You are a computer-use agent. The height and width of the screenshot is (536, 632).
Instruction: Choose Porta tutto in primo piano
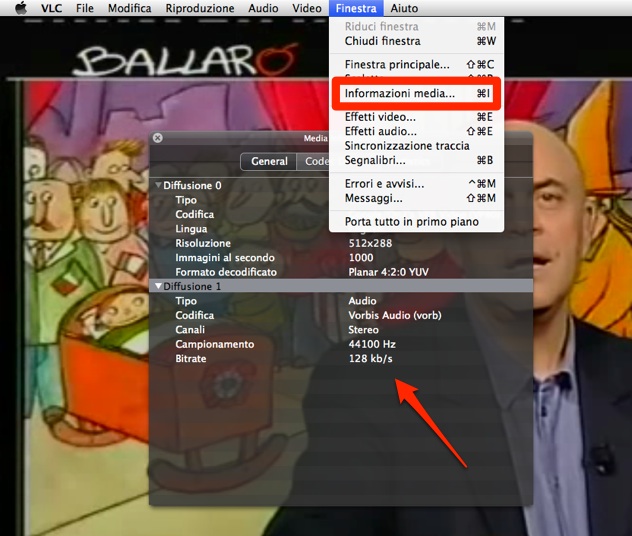416,222
